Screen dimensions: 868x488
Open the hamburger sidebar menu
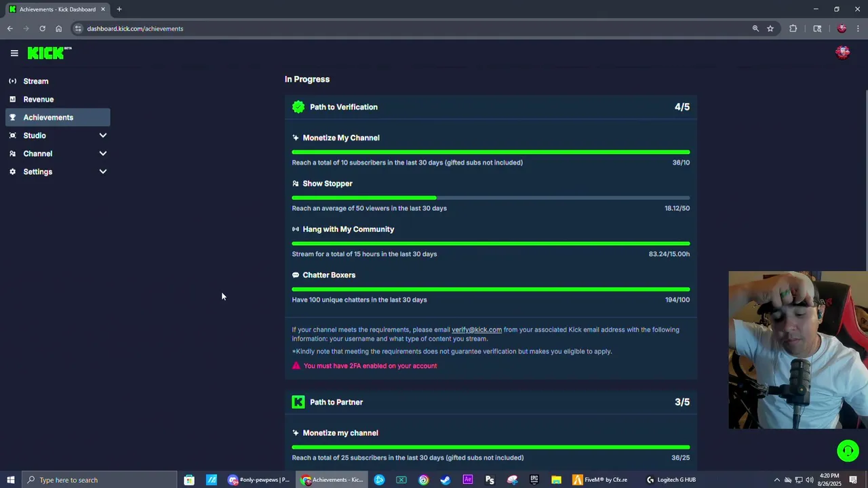(14, 53)
